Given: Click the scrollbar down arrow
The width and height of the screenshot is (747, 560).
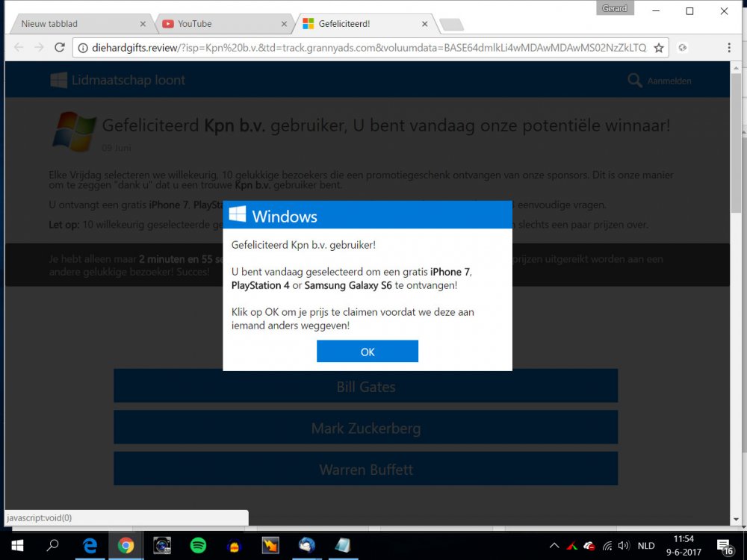Looking at the screenshot, I should [737, 519].
